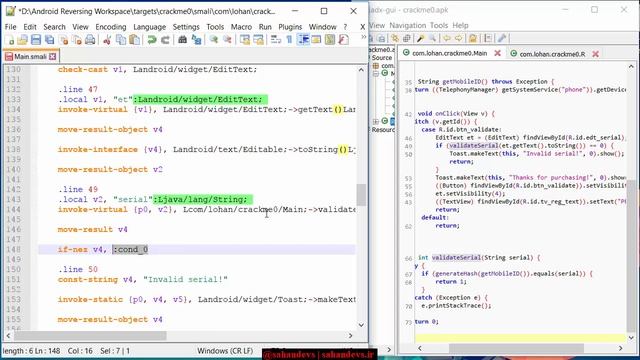This screenshot has height=360, width=640.
Task: Close com.lohan.crackme0.Main tab in jadx
Action: point(497,53)
